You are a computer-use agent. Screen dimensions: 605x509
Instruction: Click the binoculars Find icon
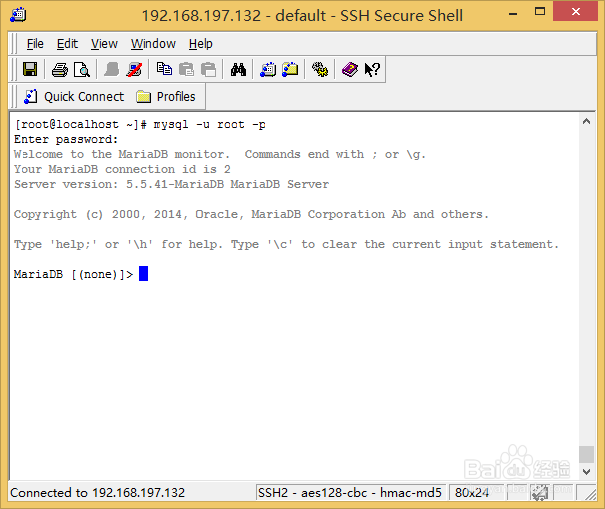pos(238,70)
